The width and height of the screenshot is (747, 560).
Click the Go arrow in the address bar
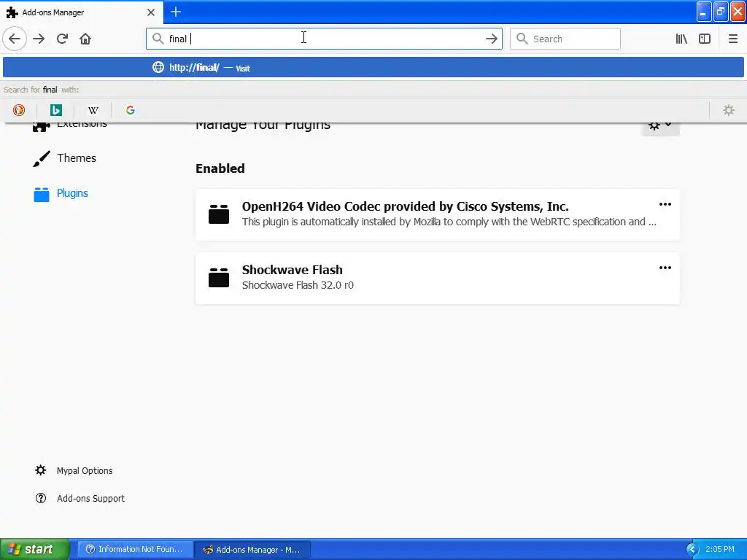(491, 39)
